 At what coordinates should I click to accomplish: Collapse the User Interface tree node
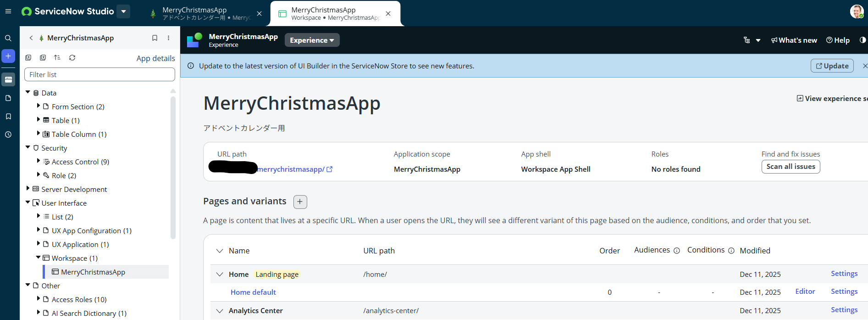tap(28, 202)
